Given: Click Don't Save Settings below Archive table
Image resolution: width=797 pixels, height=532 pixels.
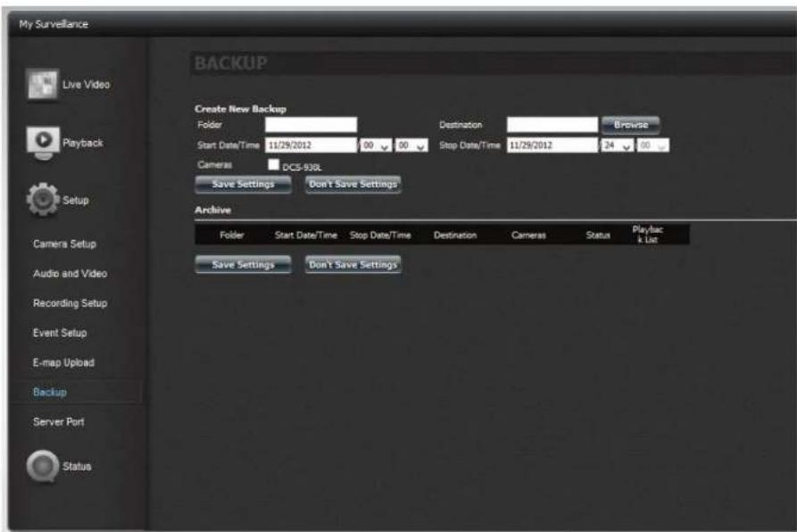Looking at the screenshot, I should point(353,264).
